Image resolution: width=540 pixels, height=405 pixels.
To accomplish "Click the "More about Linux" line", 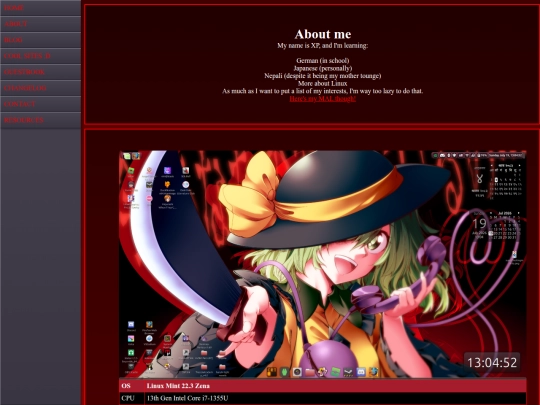I will click(x=323, y=83).
